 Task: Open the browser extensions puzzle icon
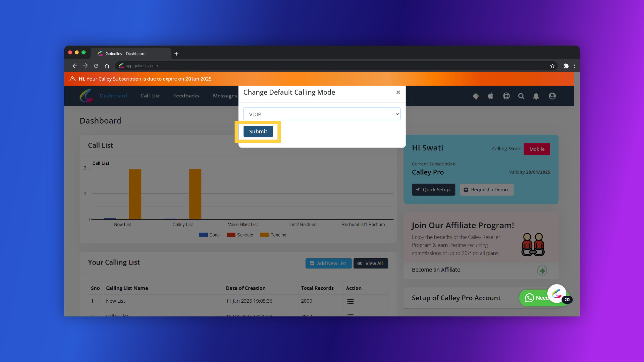[x=566, y=66]
